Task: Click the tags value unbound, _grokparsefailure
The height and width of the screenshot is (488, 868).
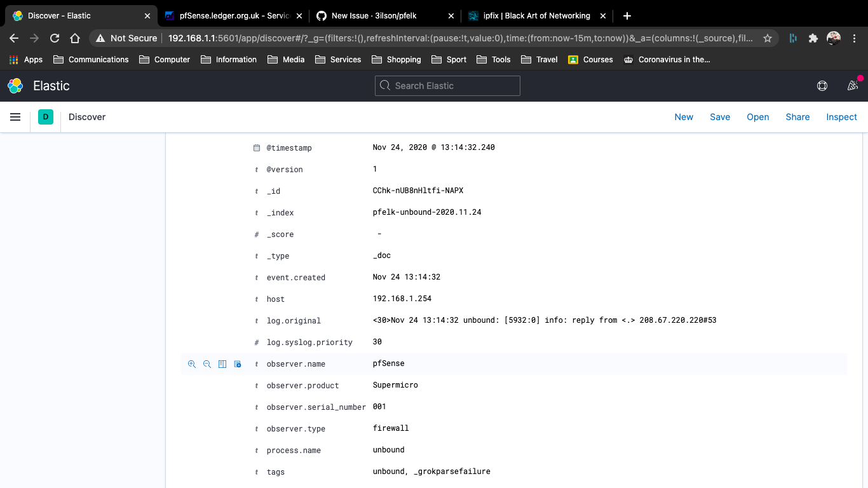Action: coord(431,471)
